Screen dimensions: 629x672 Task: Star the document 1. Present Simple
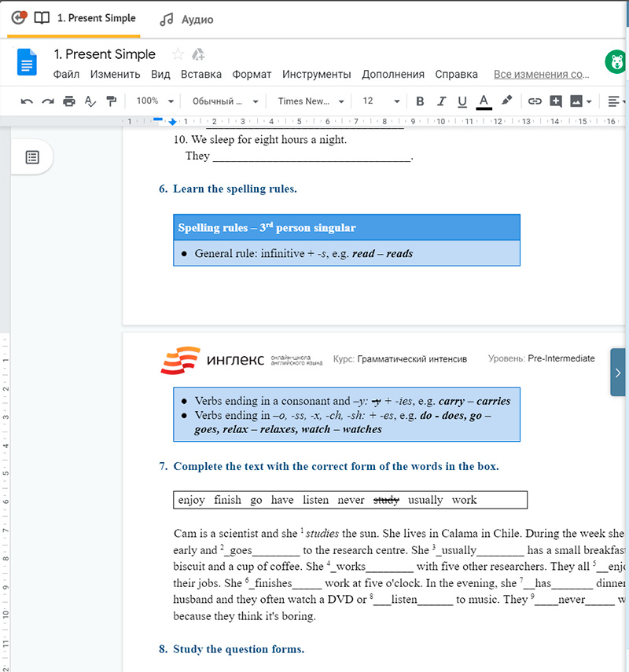point(178,54)
